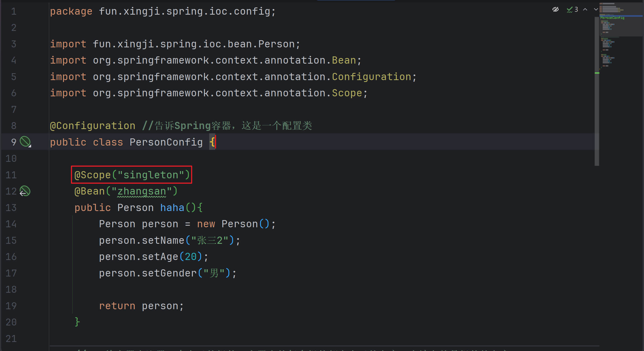Click the Scope import on line 6

[x=347, y=93]
